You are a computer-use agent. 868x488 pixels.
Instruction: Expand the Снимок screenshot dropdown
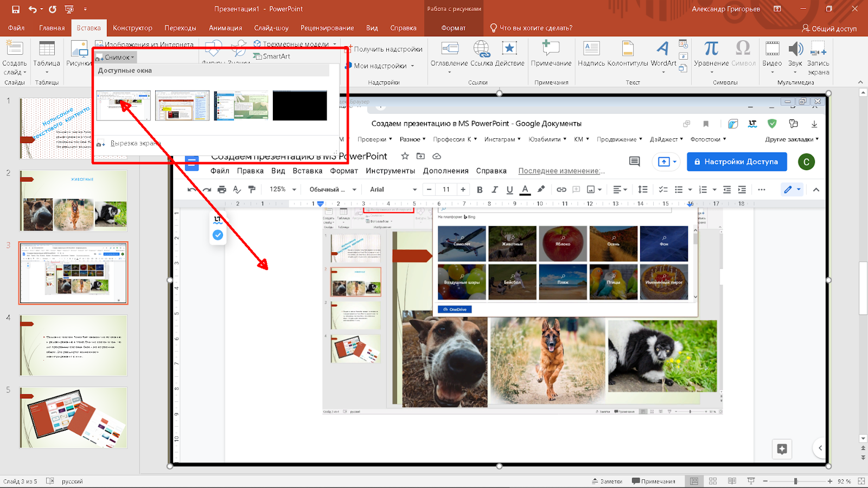[116, 57]
